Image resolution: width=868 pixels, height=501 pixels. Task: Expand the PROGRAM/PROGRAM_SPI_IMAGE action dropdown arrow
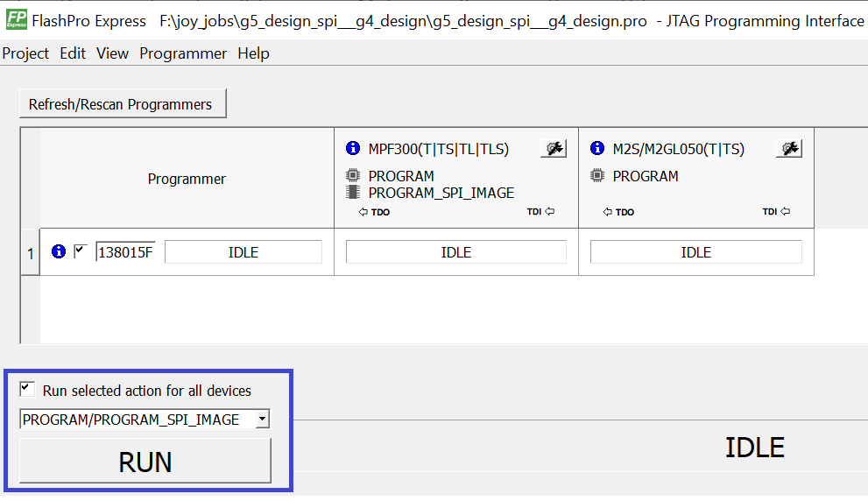tap(261, 420)
